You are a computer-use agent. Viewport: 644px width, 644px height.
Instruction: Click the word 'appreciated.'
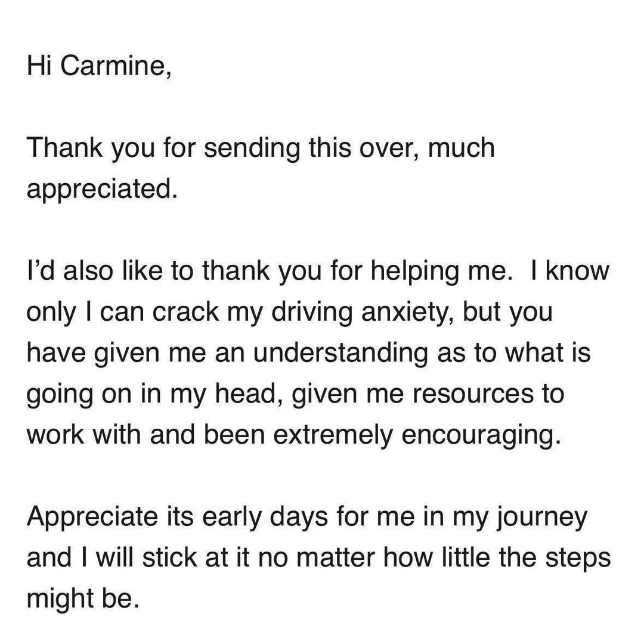(103, 188)
